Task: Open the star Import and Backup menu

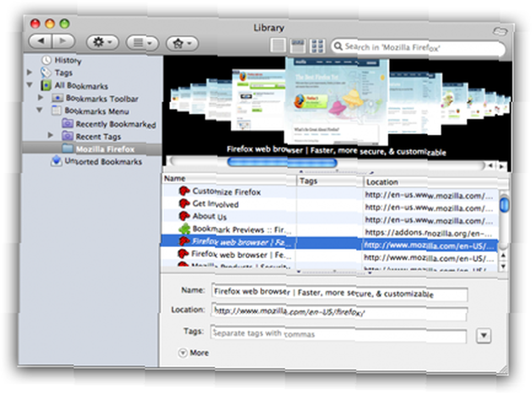Action: [182, 44]
